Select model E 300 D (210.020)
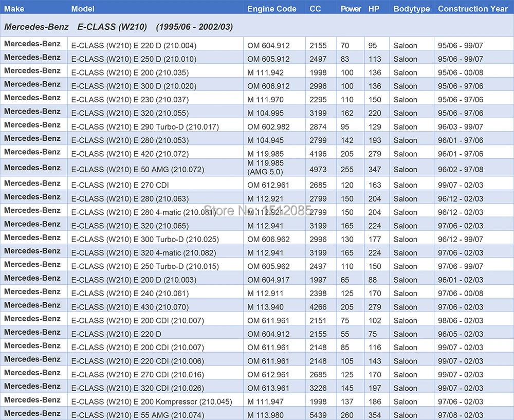 134,86
